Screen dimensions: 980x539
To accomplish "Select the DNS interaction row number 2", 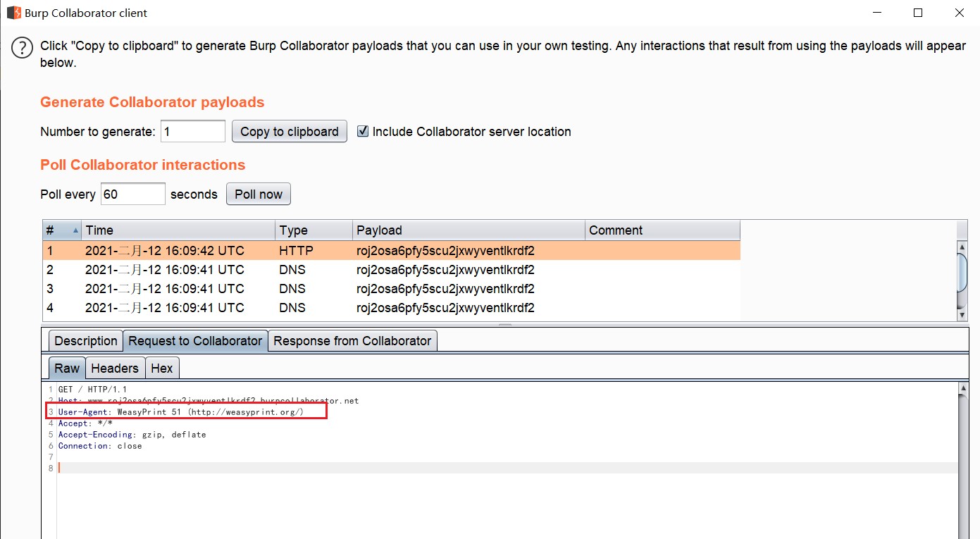I will (391, 270).
